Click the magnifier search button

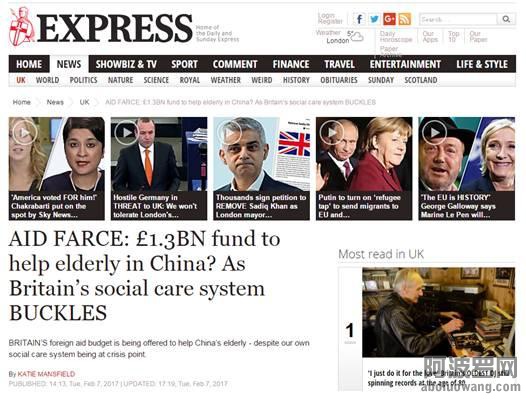click(x=506, y=19)
